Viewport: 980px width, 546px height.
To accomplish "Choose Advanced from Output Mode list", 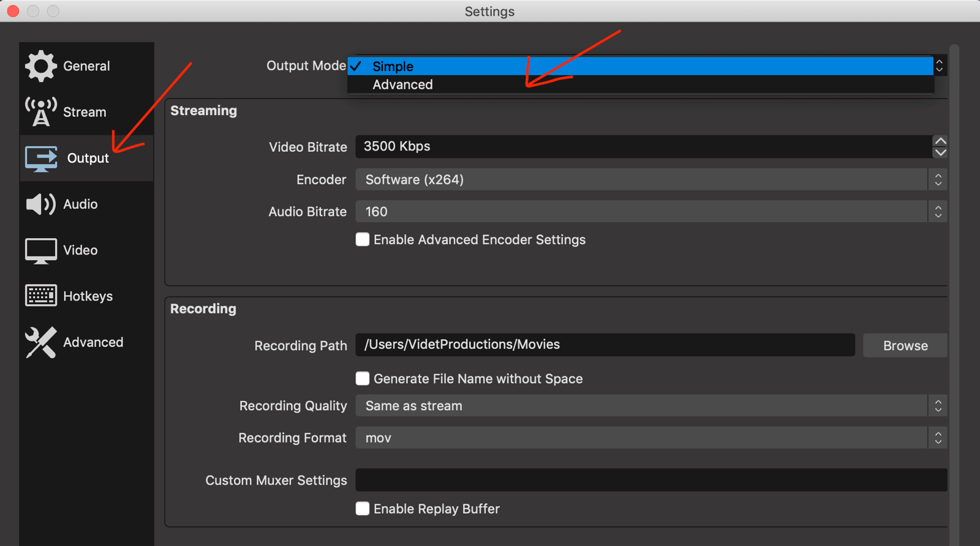I will [640, 84].
